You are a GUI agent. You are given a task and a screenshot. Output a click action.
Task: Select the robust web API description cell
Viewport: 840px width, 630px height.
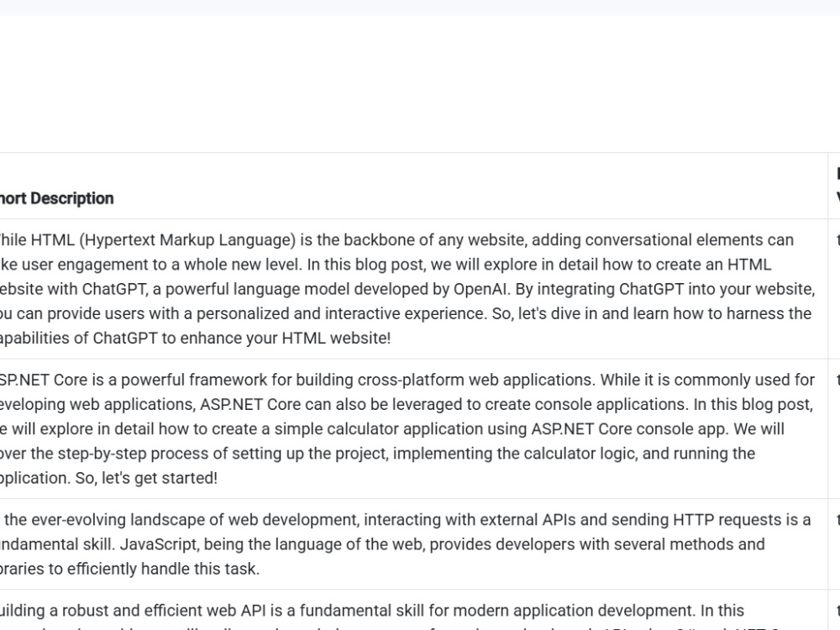[413, 610]
